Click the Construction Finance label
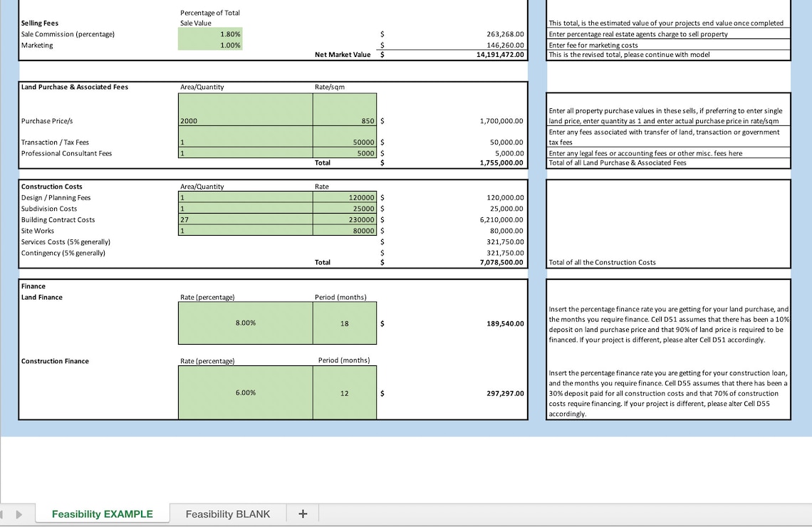The width and height of the screenshot is (812, 527). (x=55, y=361)
